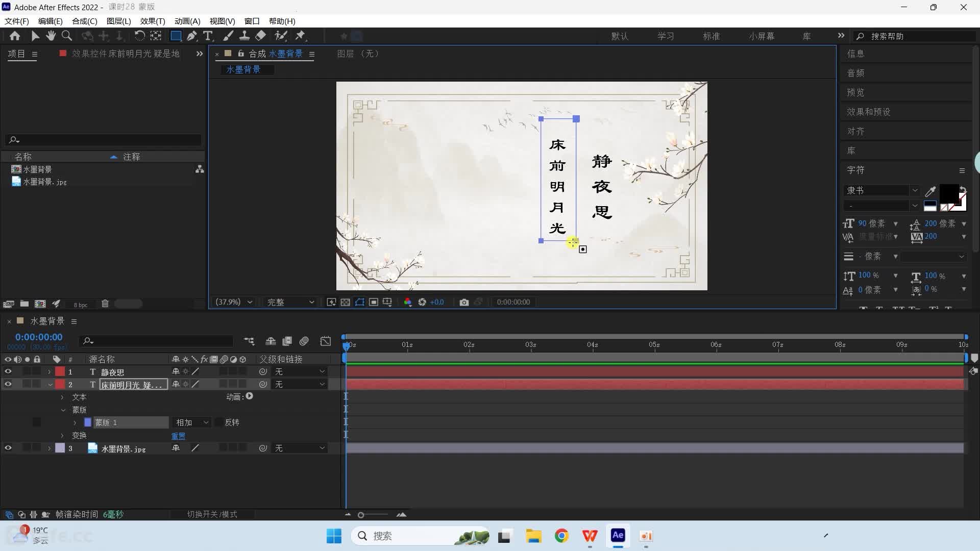Toggle the solo box for 静夜思 layer
The image size is (980, 551).
(x=27, y=371)
